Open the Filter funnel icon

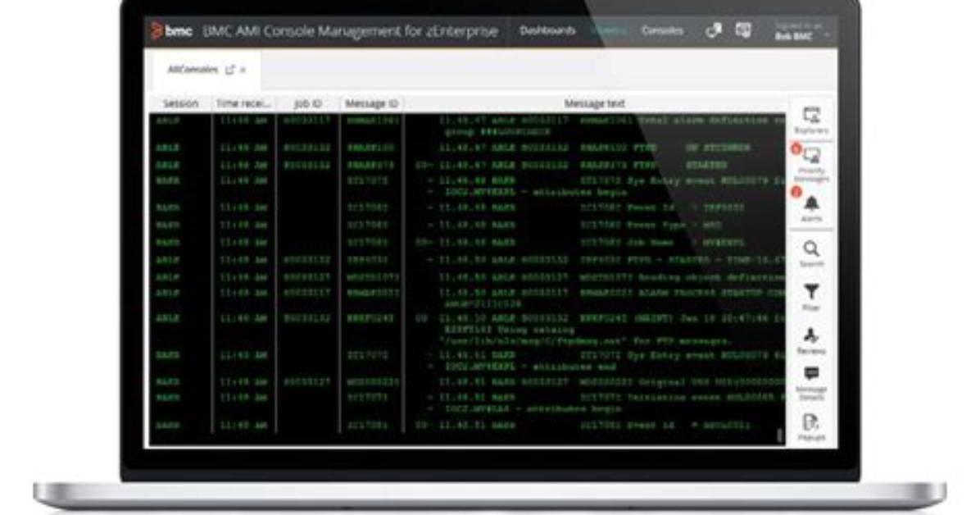[811, 292]
